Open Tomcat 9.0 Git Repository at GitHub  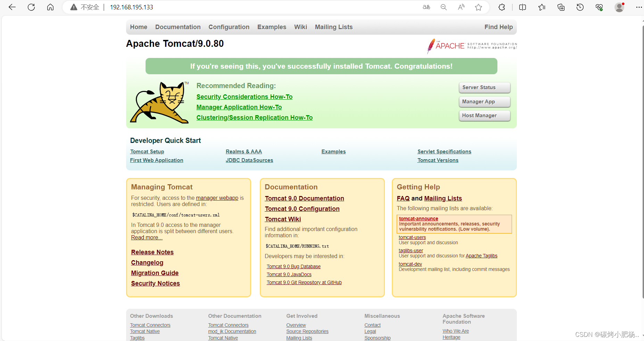tap(304, 282)
